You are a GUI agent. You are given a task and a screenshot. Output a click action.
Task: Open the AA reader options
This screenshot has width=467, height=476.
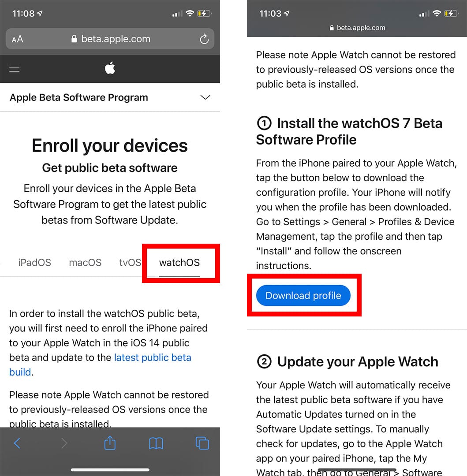click(x=17, y=39)
